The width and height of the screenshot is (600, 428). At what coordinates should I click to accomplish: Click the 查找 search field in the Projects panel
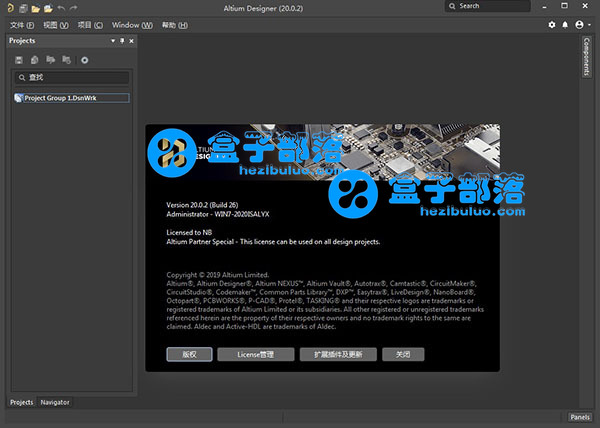(72, 78)
